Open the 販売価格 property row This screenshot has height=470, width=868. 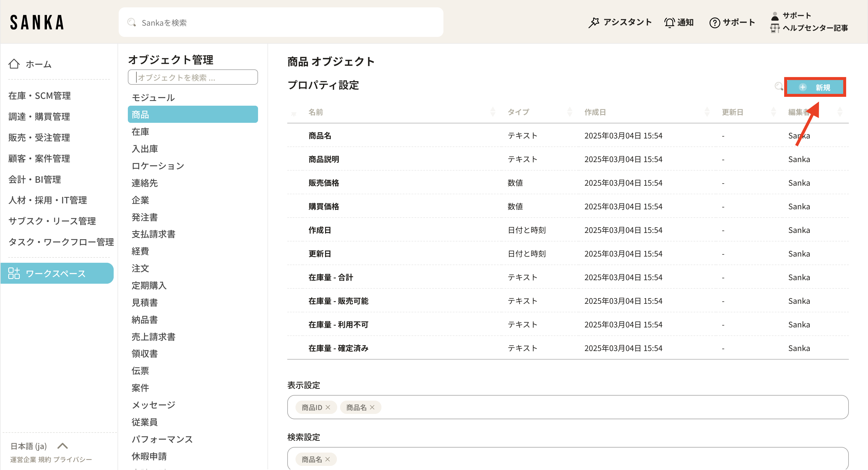tap(324, 183)
